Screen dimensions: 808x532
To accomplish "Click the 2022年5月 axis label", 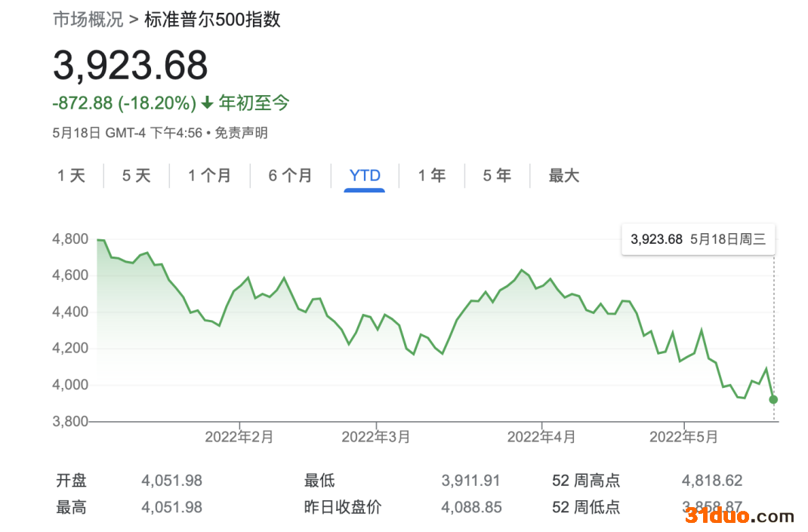I will click(683, 437).
